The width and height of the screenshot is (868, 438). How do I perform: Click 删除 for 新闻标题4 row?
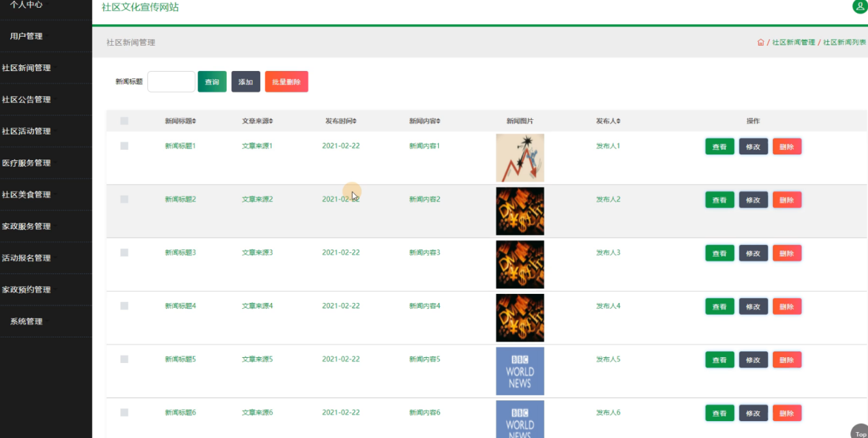(787, 307)
